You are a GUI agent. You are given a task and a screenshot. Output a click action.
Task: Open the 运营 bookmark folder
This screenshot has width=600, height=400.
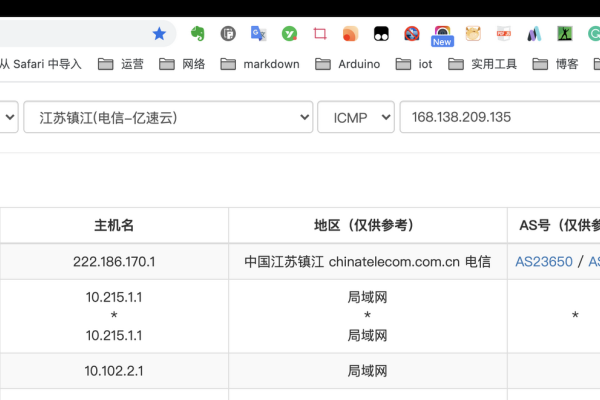[121, 64]
